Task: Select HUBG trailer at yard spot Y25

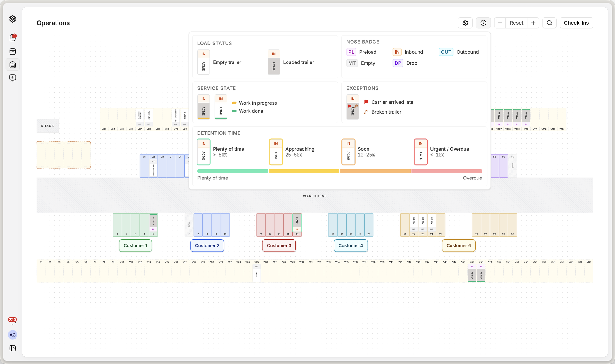Action: pyautogui.click(x=257, y=273)
